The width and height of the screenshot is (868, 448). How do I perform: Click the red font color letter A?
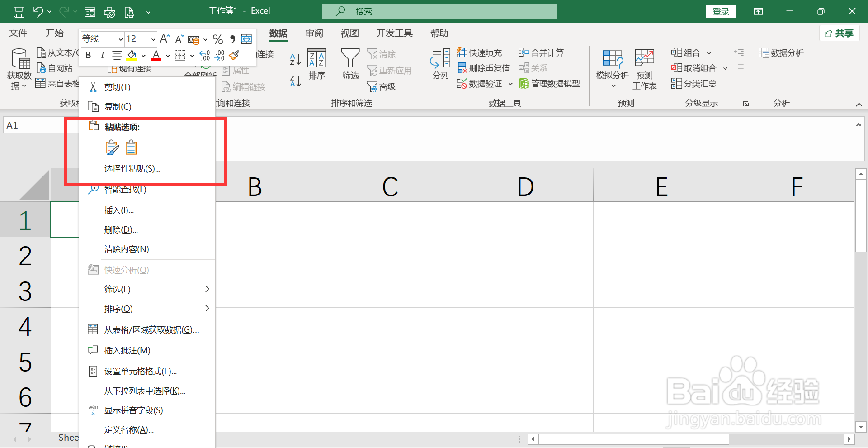point(156,55)
